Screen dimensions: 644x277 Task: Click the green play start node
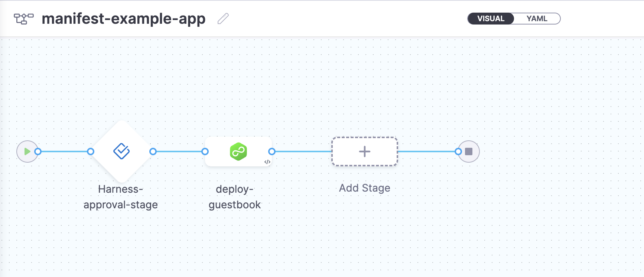point(27,151)
